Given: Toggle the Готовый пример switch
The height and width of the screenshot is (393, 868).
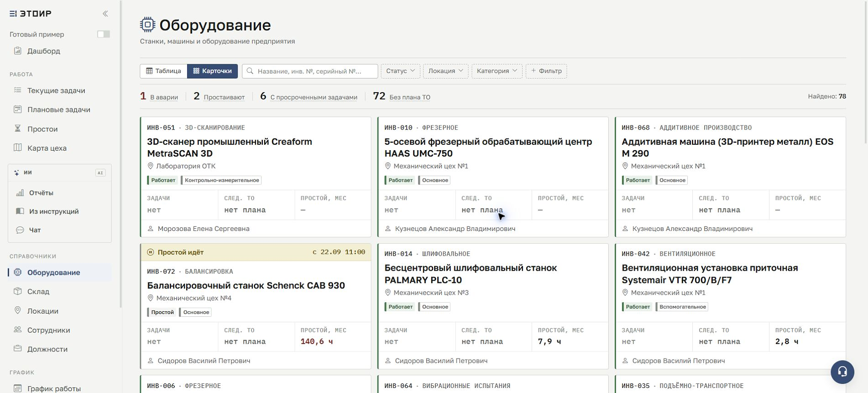Looking at the screenshot, I should (x=104, y=34).
